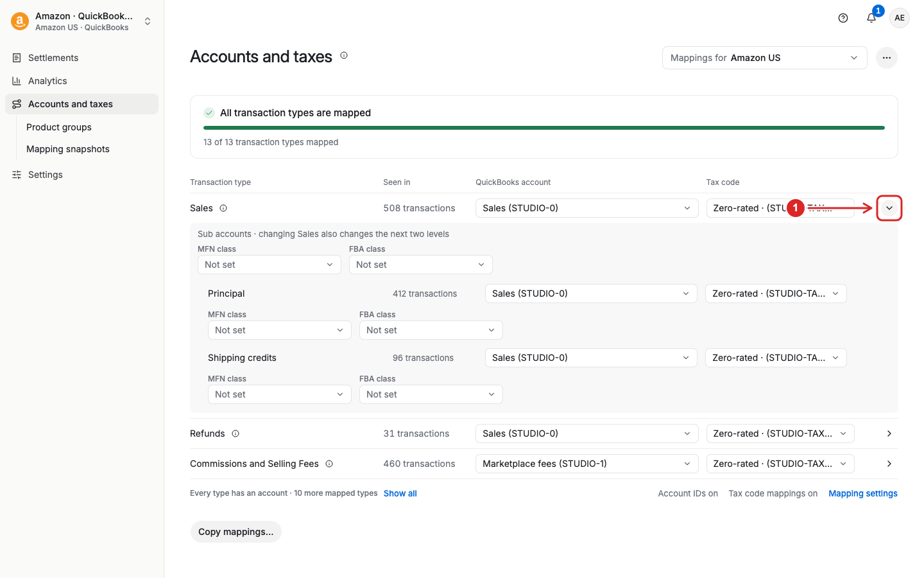The image size is (924, 578).
Task: Open the Mapping settings link
Action: pos(863,493)
